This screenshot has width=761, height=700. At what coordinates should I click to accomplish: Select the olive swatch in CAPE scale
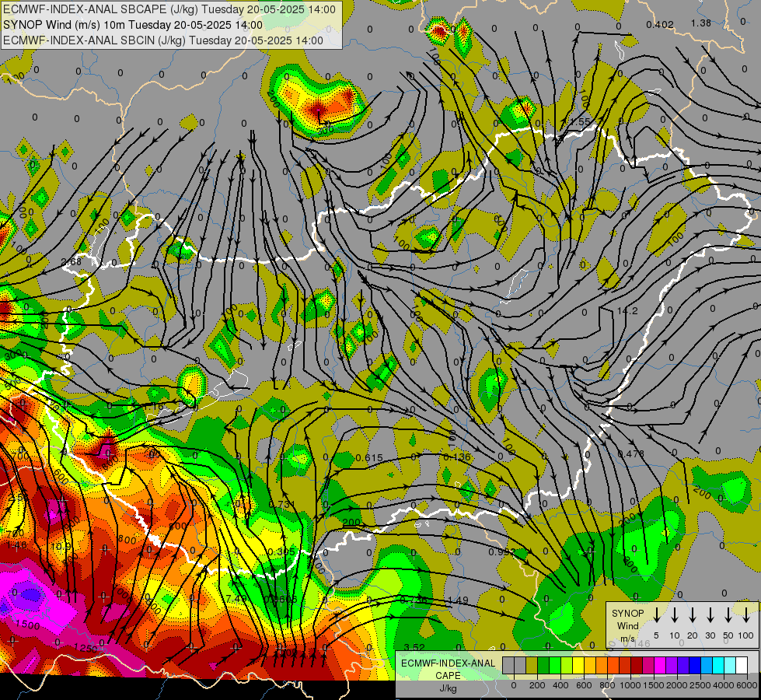click(x=532, y=665)
